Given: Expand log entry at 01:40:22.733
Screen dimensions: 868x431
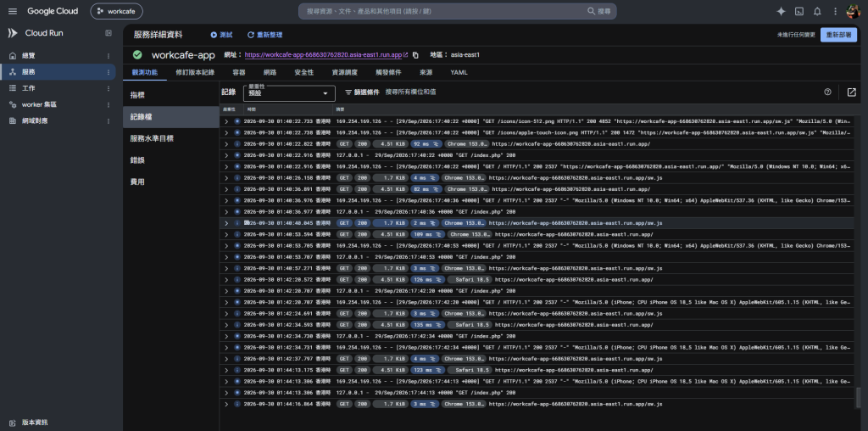Looking at the screenshot, I should [225, 120].
